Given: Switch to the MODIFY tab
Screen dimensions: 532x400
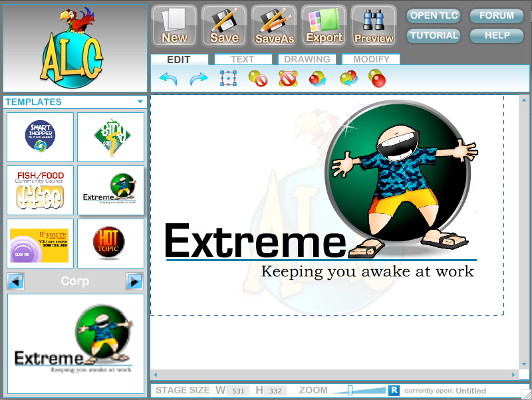Looking at the screenshot, I should 371,59.
